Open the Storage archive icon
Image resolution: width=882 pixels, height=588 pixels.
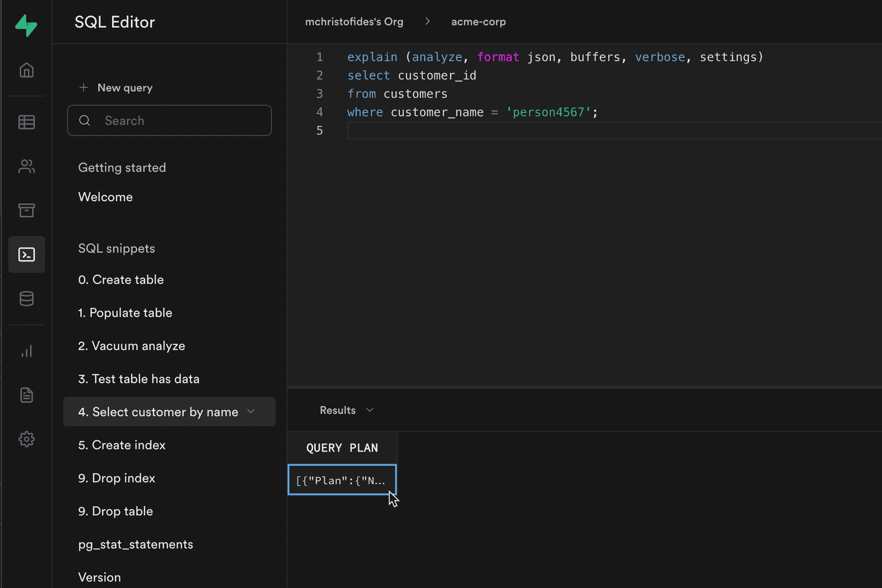pyautogui.click(x=27, y=210)
